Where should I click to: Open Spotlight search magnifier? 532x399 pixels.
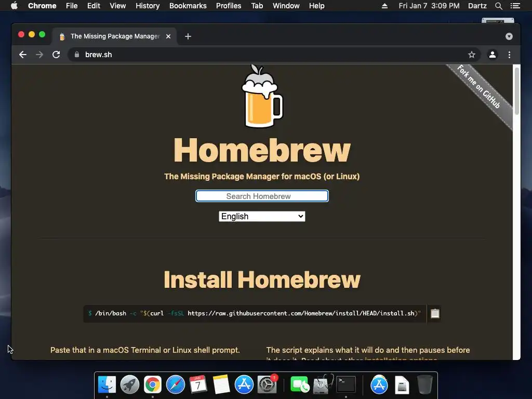499,6
